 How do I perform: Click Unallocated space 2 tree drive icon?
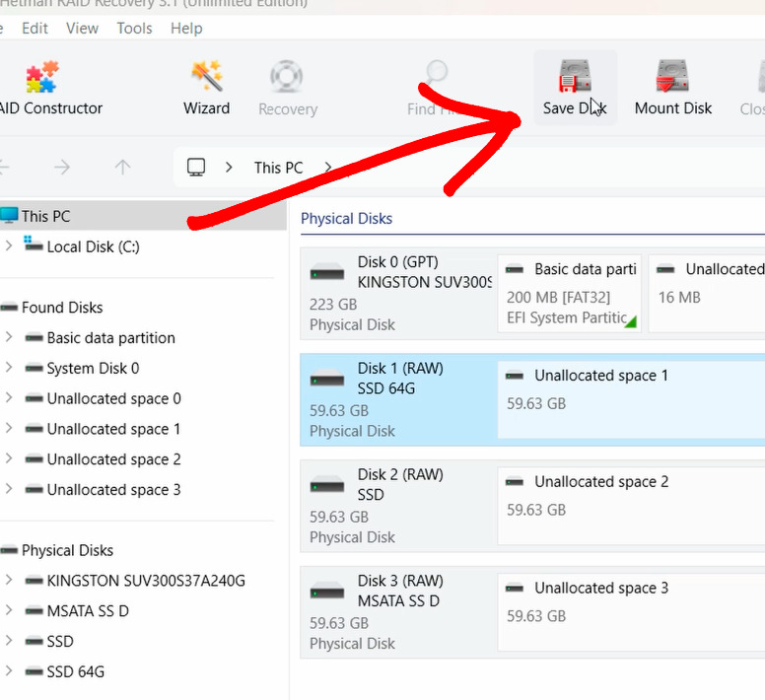pyautogui.click(x=34, y=459)
